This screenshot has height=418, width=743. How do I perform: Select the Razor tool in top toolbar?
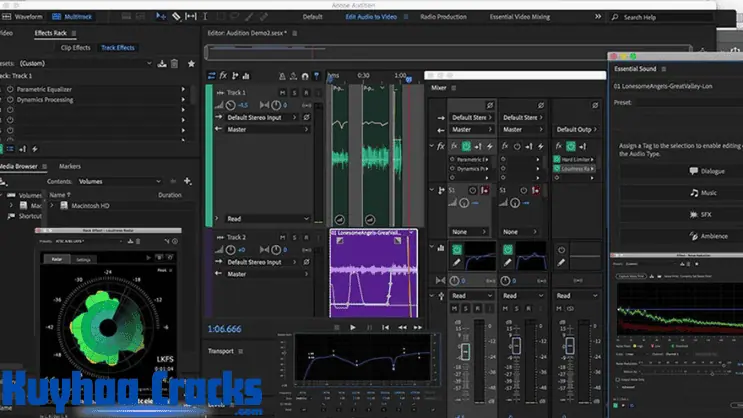coord(176,16)
